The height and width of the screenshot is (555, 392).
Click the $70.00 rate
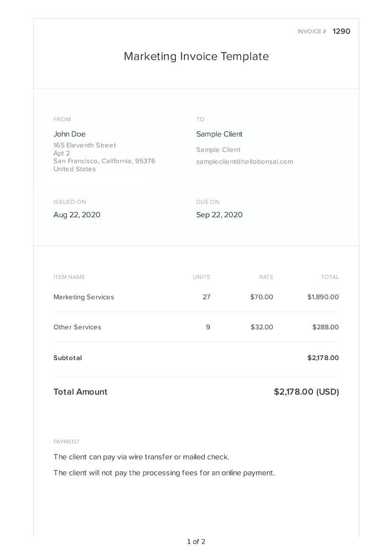(x=262, y=297)
